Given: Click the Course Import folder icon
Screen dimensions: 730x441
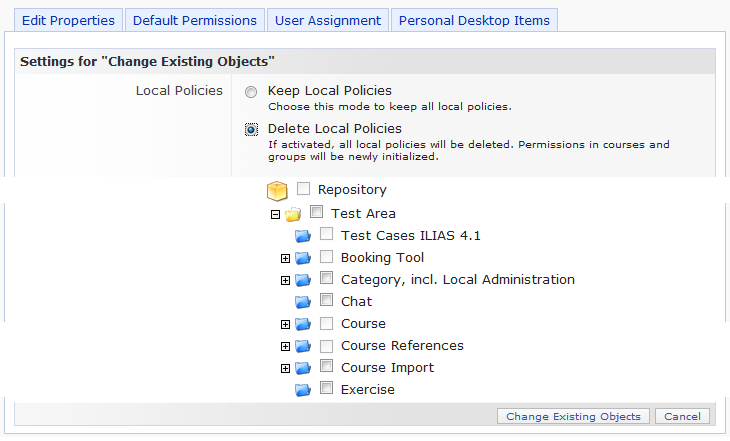Looking at the screenshot, I should tap(303, 368).
